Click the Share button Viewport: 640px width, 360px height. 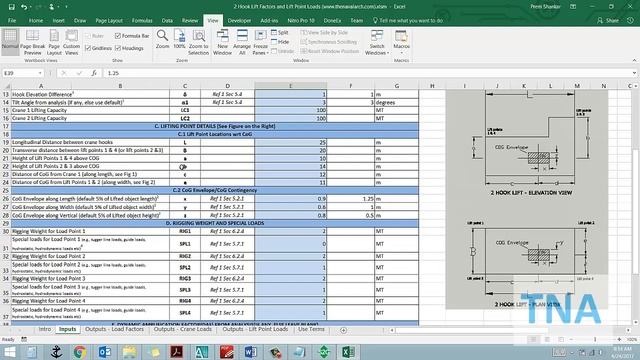[608, 20]
